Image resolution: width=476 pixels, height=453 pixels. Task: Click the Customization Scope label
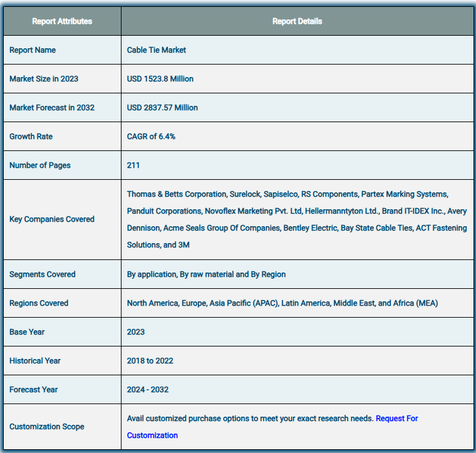pos(47,427)
